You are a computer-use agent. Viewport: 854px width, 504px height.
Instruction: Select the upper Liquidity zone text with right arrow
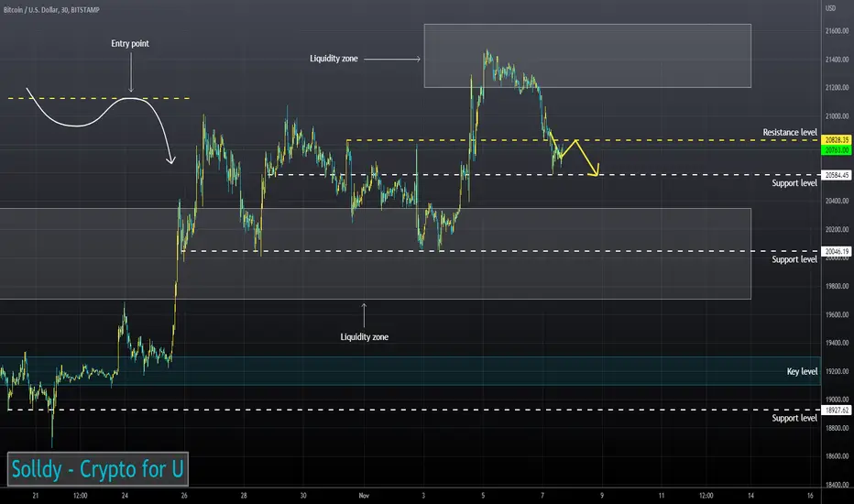click(x=334, y=59)
